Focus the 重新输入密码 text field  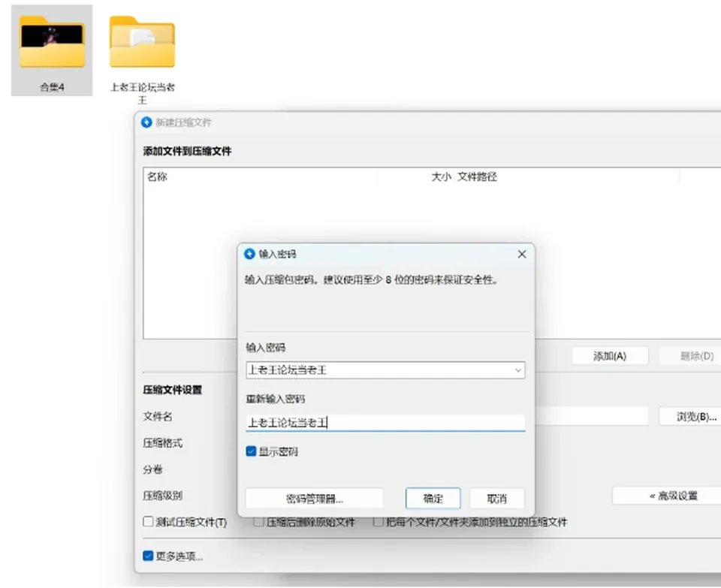pos(385,423)
